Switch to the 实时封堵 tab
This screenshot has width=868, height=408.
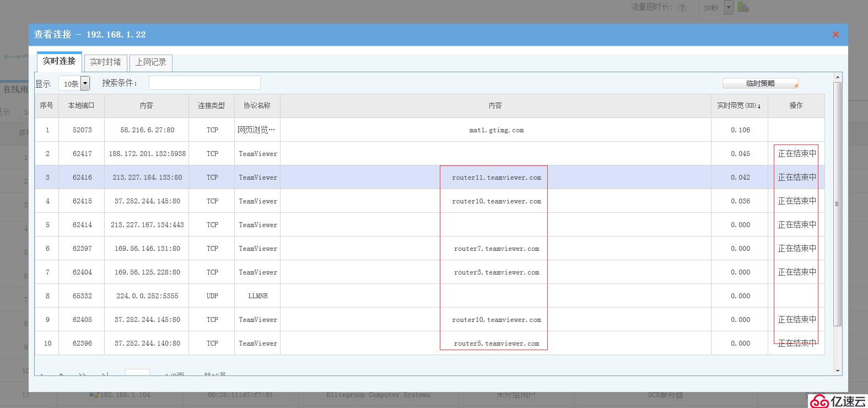[x=105, y=62]
